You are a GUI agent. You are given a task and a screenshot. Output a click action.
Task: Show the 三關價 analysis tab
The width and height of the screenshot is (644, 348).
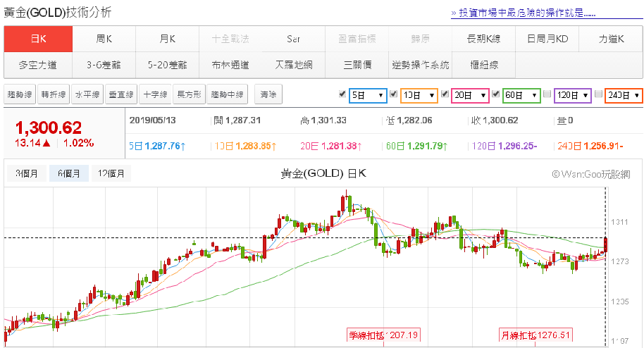tap(357, 65)
